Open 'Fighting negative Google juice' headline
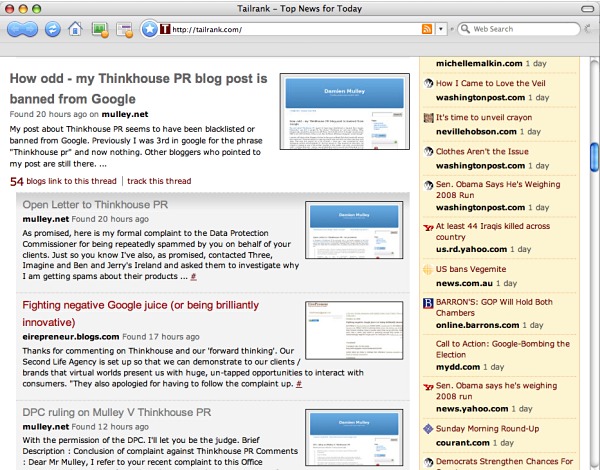This screenshot has width=600, height=470. [140, 313]
